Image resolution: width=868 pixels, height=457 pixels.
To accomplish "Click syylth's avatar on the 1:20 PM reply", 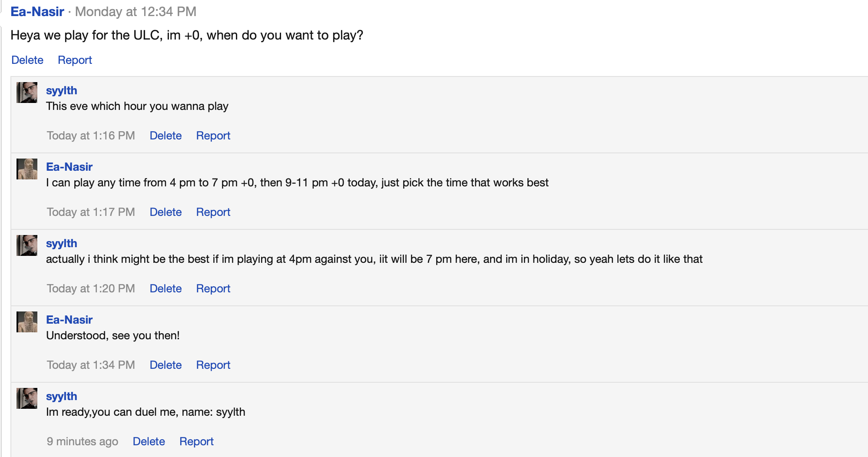I will pos(27,245).
